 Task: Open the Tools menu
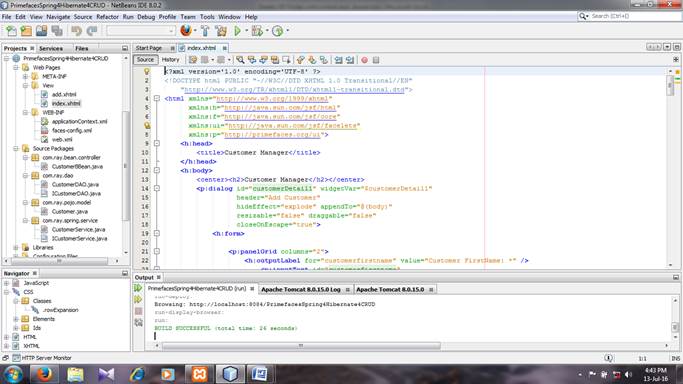pos(207,17)
